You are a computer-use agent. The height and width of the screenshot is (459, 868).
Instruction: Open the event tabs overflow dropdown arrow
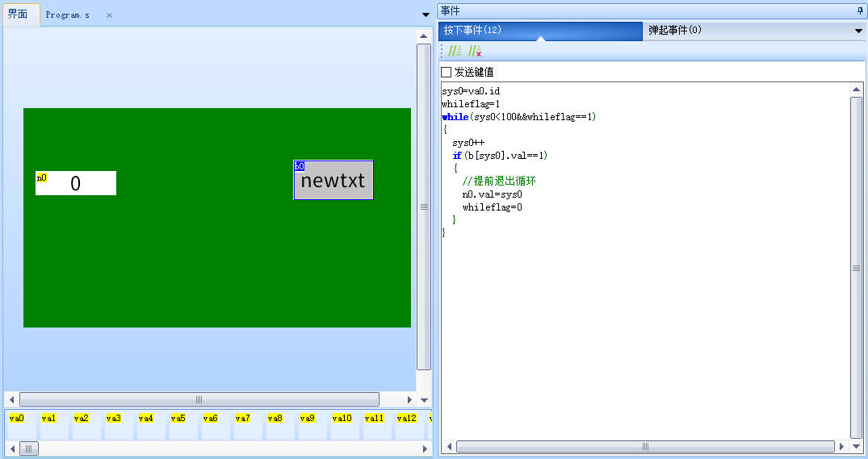pos(858,31)
